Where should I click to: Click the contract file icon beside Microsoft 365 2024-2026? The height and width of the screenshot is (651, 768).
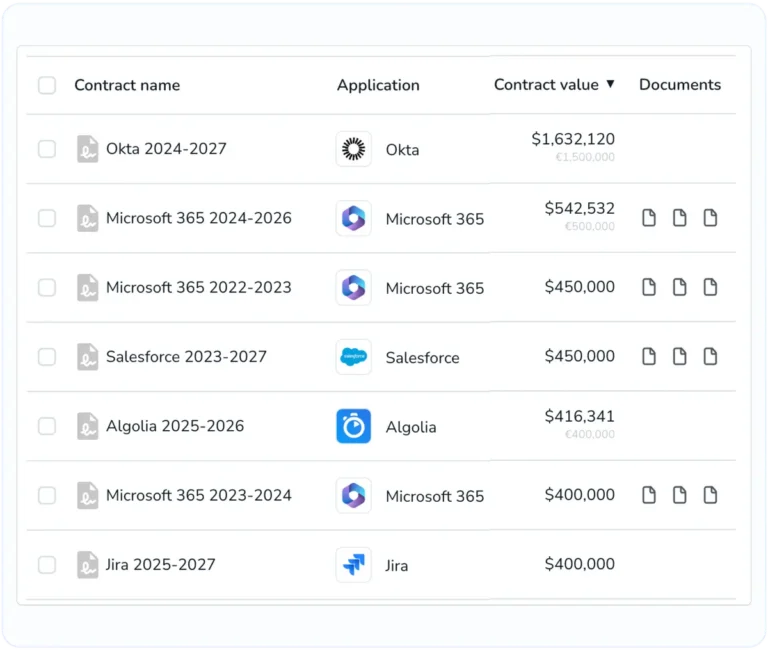click(x=88, y=218)
